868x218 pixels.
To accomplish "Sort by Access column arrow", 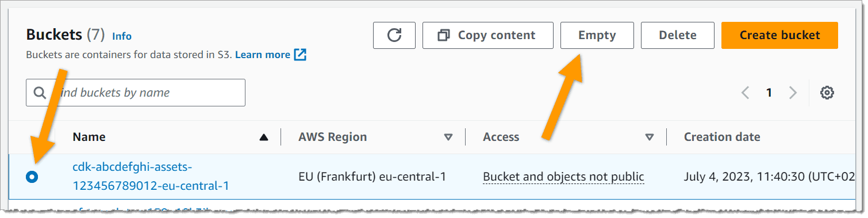I will (650, 137).
